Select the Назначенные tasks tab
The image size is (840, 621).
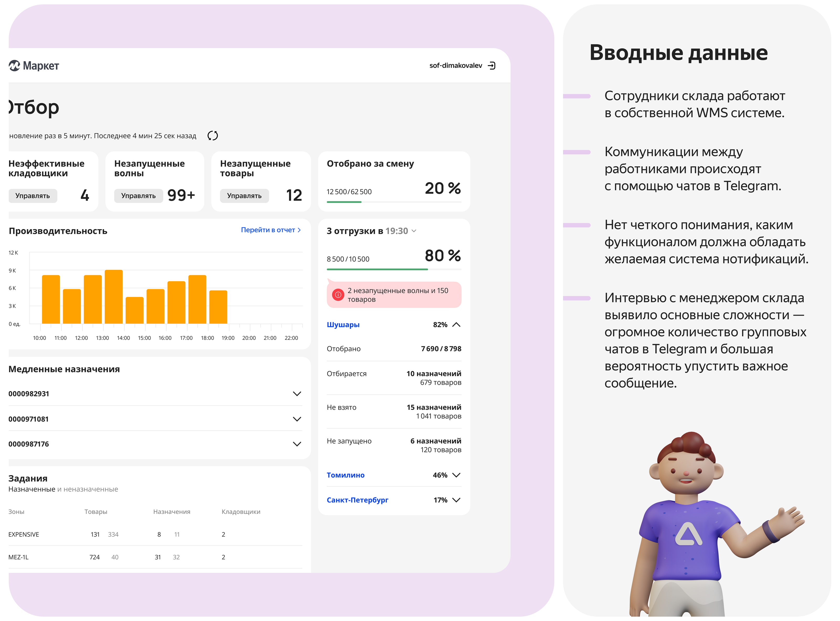click(x=31, y=489)
